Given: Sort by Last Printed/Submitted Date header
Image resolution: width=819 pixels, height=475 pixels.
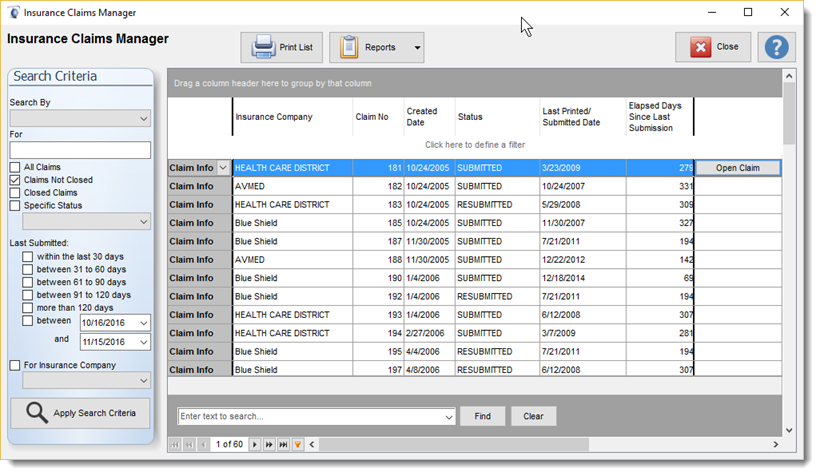Looking at the screenshot, I should click(x=583, y=117).
